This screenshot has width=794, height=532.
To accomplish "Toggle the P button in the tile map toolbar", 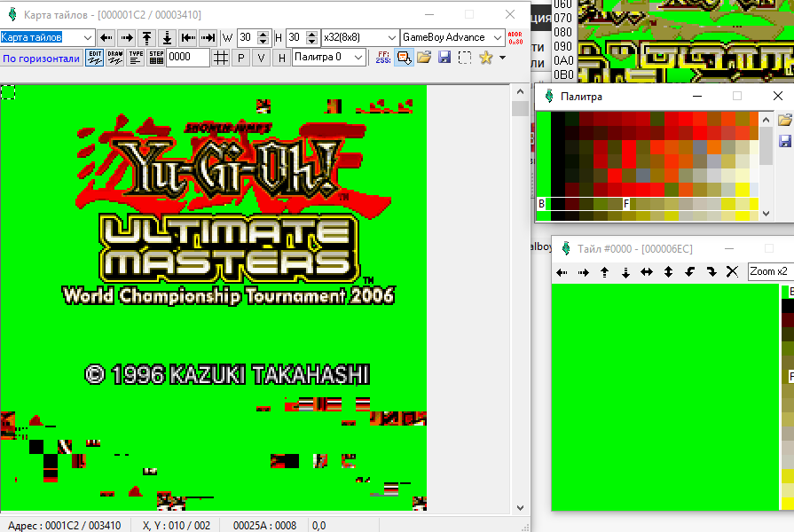I will coord(241,58).
